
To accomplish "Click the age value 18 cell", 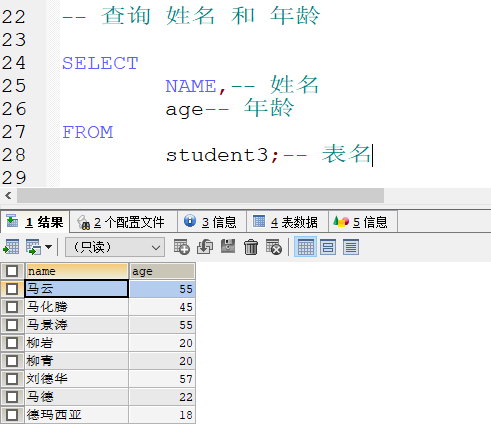I will [162, 415].
